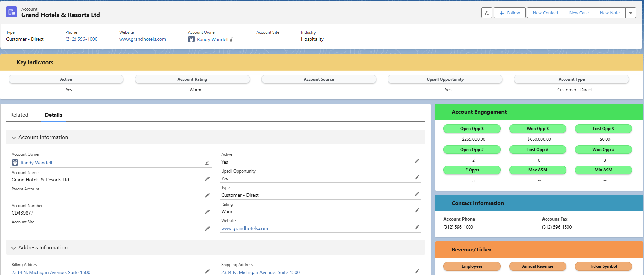Click the Lost Opp # indicator
The image size is (644, 275).
point(538,150)
